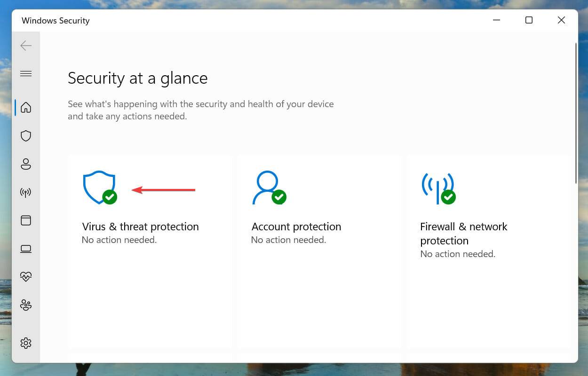Viewport: 588px width, 376px height.
Task: Select the App & browser control sidebar icon
Action: point(26,220)
